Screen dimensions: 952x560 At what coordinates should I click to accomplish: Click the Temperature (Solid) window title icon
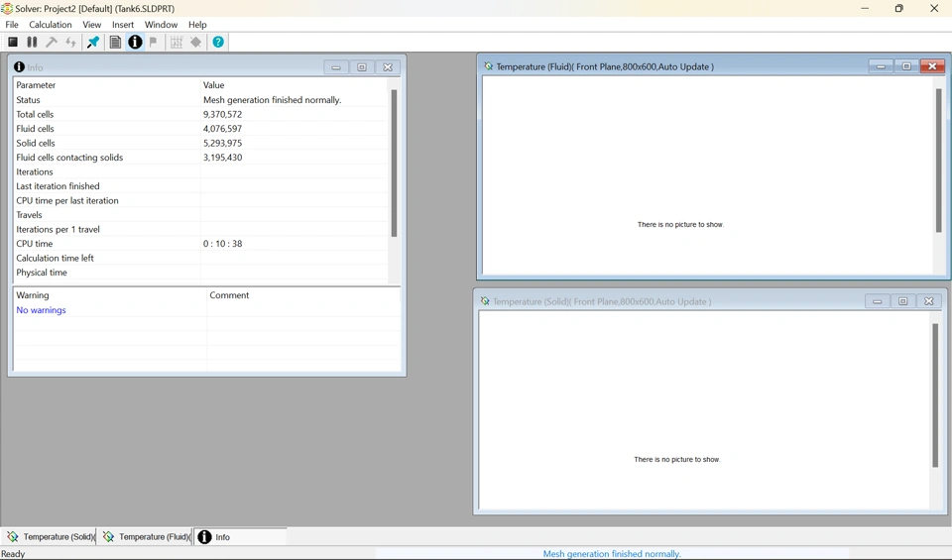pyautogui.click(x=485, y=301)
